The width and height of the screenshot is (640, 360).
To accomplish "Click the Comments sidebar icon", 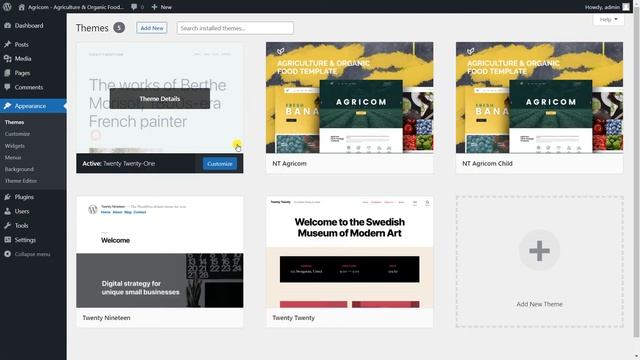I will [7, 87].
